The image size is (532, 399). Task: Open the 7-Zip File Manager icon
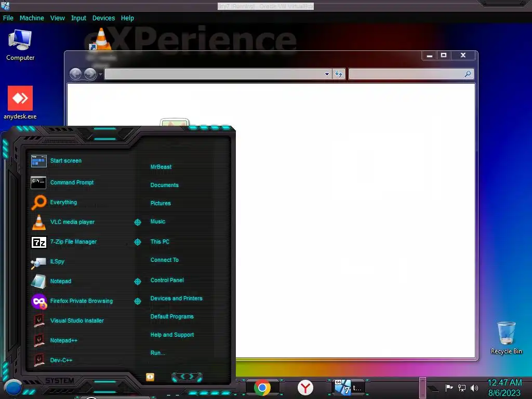(38, 242)
